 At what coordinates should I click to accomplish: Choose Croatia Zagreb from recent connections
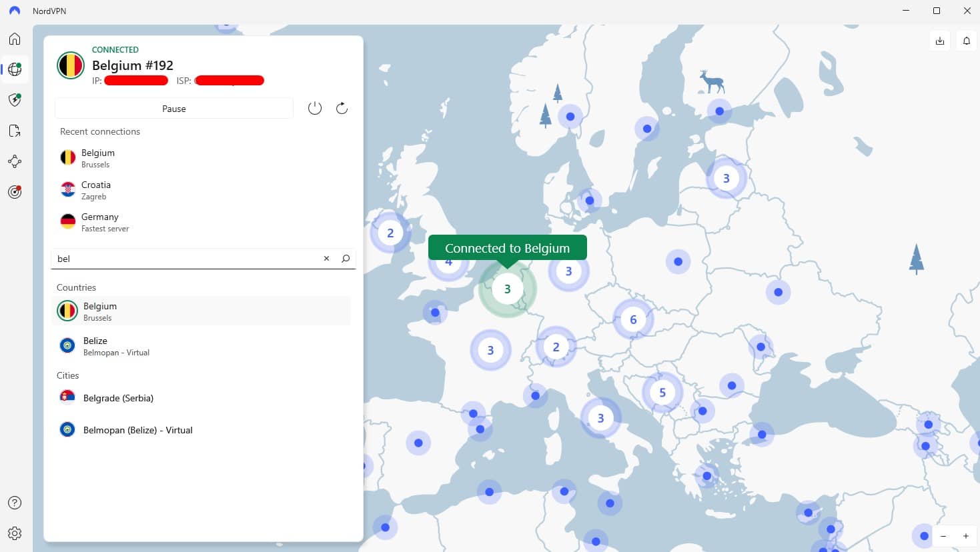(x=95, y=190)
